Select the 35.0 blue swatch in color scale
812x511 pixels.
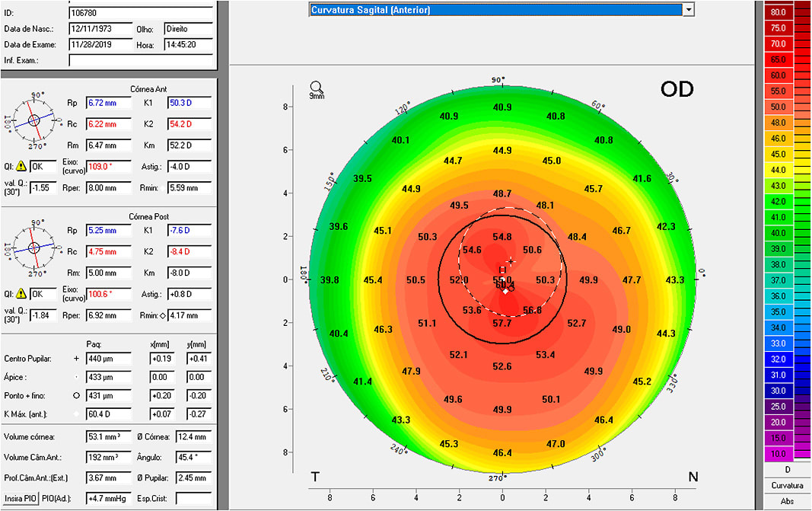pyautogui.click(x=779, y=312)
